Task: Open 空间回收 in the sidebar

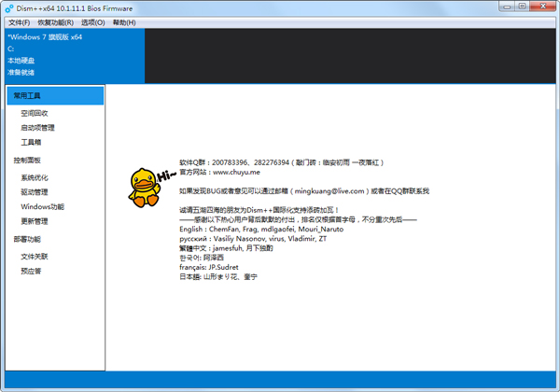Action: [35, 113]
